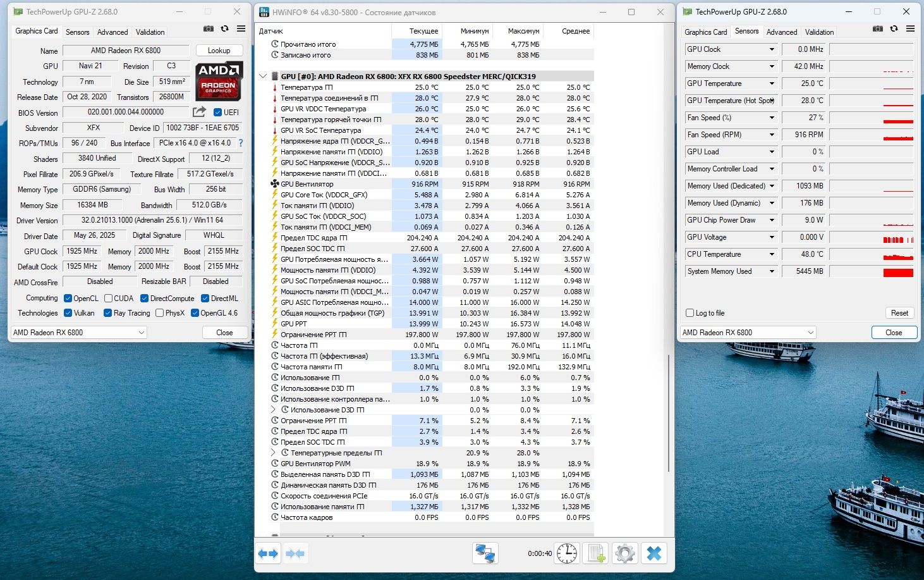This screenshot has height=580, width=924.
Task: Click HWiNFO clock reset timer icon
Action: tap(567, 553)
